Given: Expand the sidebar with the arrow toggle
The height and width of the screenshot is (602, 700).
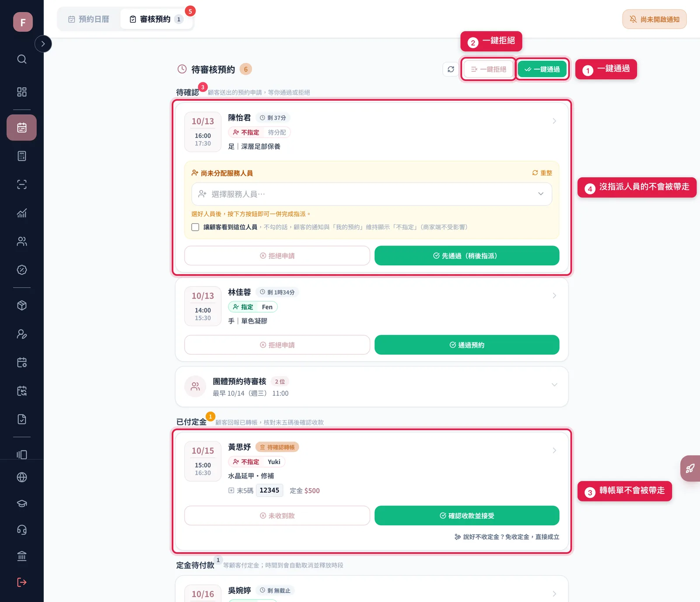Looking at the screenshot, I should [x=43, y=44].
